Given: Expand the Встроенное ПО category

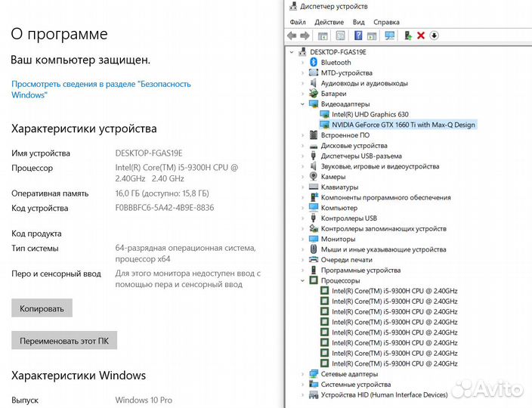Looking at the screenshot, I should pos(302,135).
